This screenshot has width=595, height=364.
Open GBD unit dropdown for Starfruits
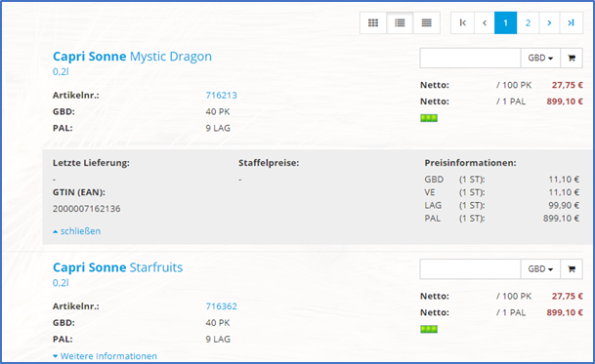click(540, 269)
